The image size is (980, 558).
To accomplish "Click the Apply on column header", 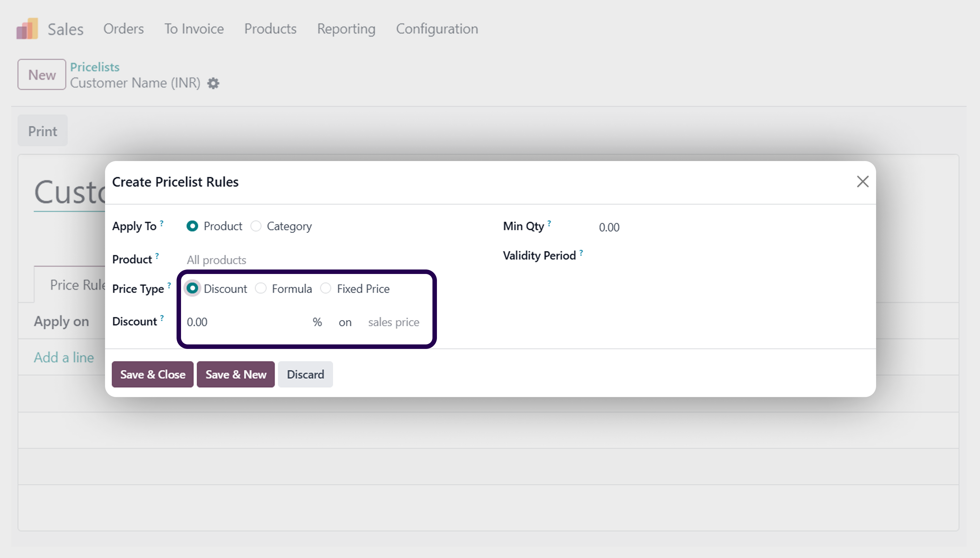I will (61, 321).
